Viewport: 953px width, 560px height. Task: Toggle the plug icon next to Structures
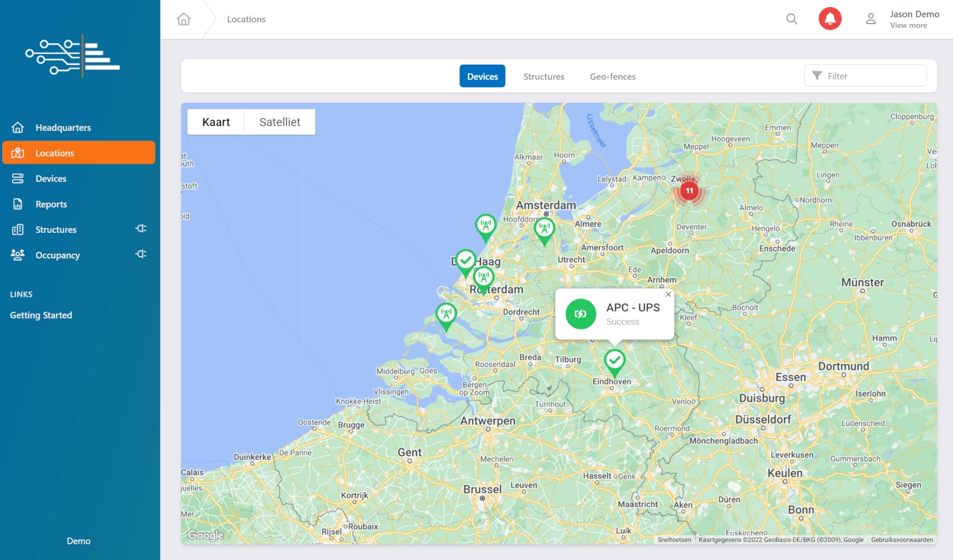(x=141, y=229)
